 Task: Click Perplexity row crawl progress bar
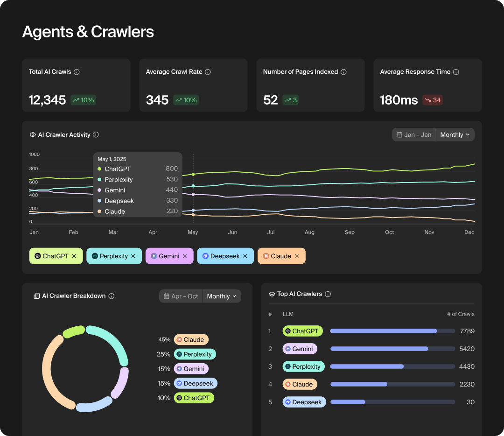click(392, 366)
